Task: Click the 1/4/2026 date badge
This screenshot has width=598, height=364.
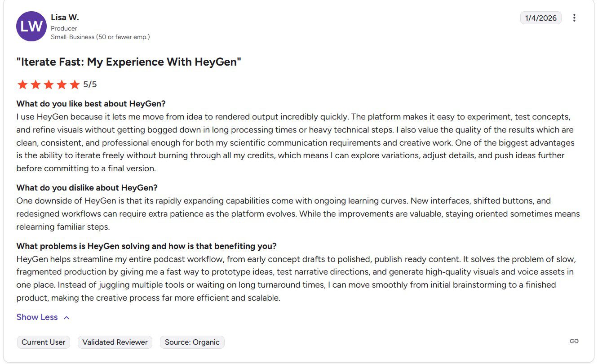Action: 540,18
